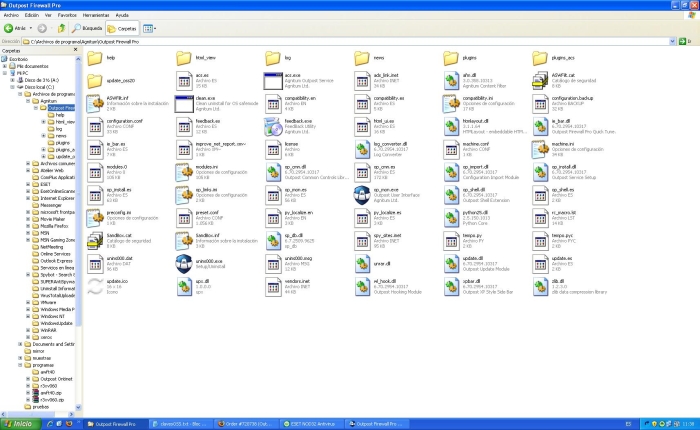Open the feedback.exe Feedback Utility icon
The image size is (700, 430).
[273, 126]
